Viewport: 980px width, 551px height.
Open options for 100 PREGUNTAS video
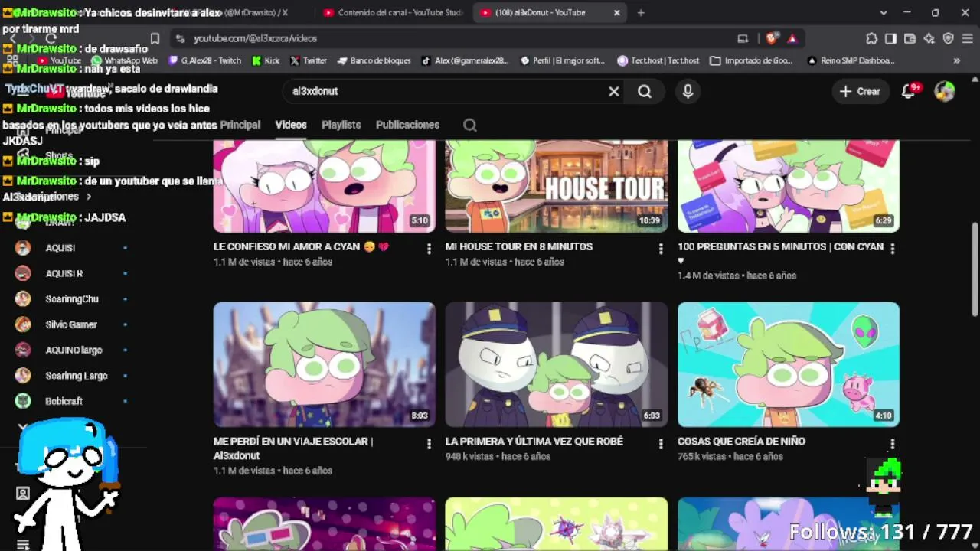point(893,249)
